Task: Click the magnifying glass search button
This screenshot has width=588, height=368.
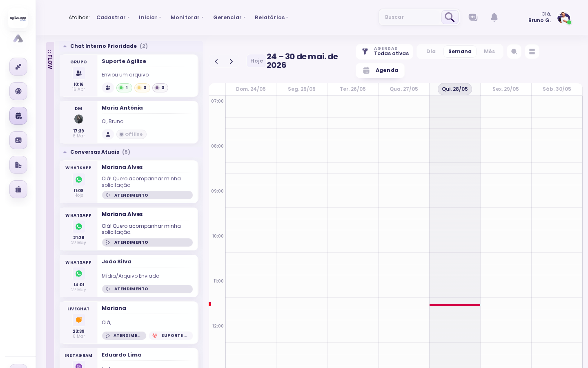Action: pyautogui.click(x=450, y=17)
